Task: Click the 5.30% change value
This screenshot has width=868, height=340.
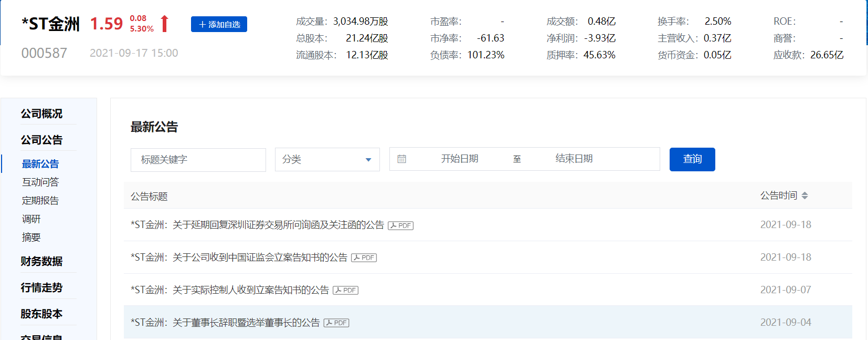Action: tap(142, 29)
